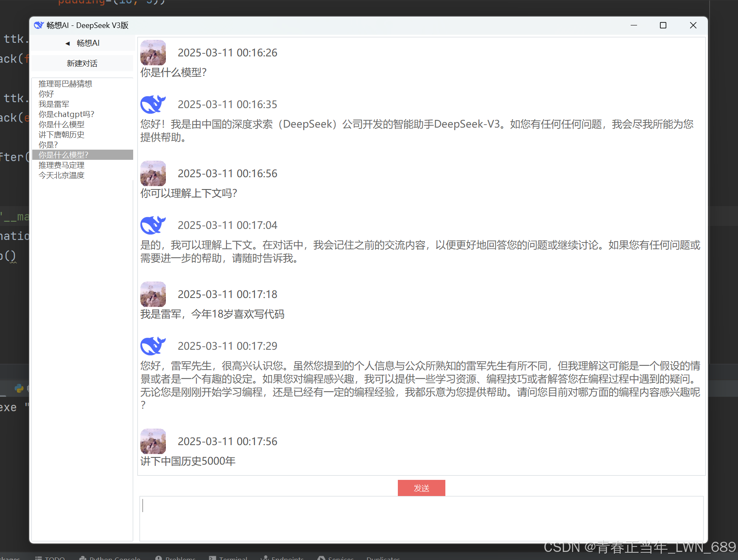Close the 畅想AI window

click(x=693, y=25)
